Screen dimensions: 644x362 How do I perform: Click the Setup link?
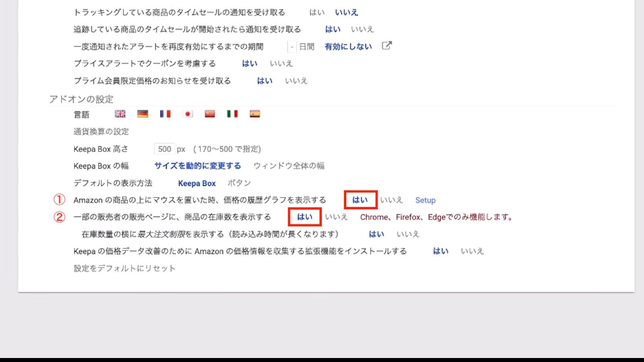point(425,200)
